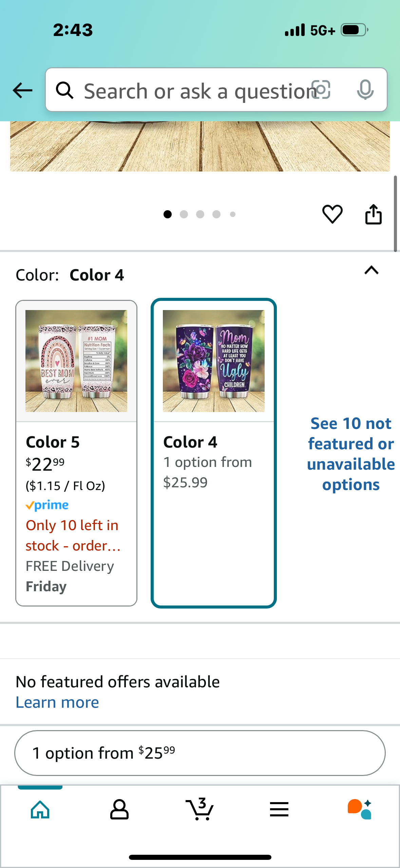Jump to second image carousel dot
Image resolution: width=400 pixels, height=868 pixels.
184,214
